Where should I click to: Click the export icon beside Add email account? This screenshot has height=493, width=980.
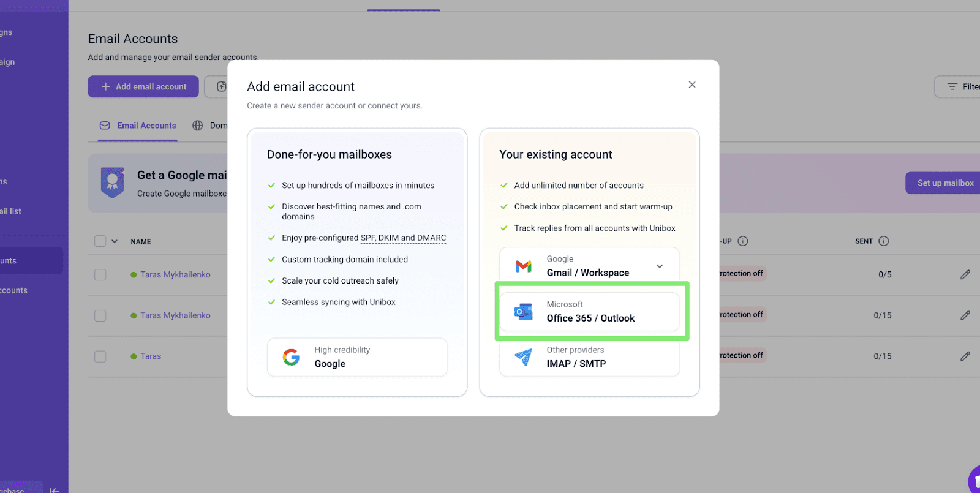(221, 87)
